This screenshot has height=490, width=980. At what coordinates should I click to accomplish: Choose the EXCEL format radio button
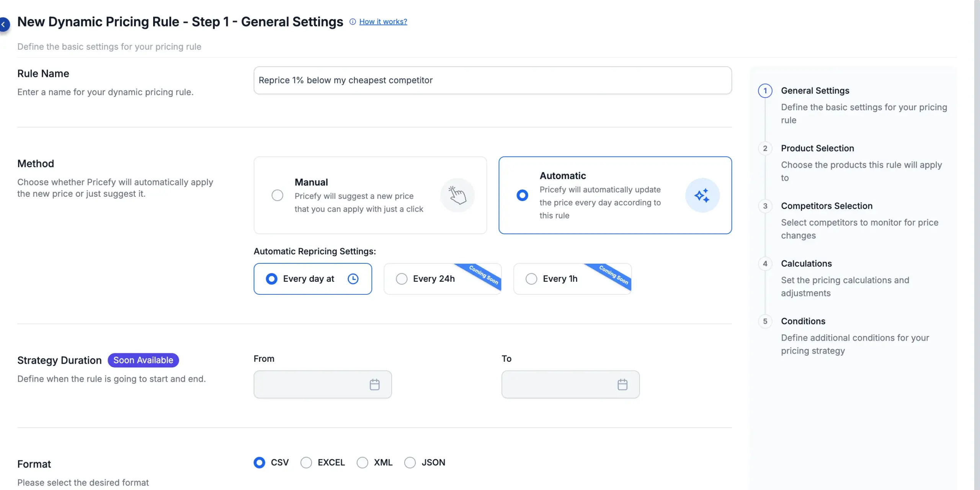click(x=306, y=462)
